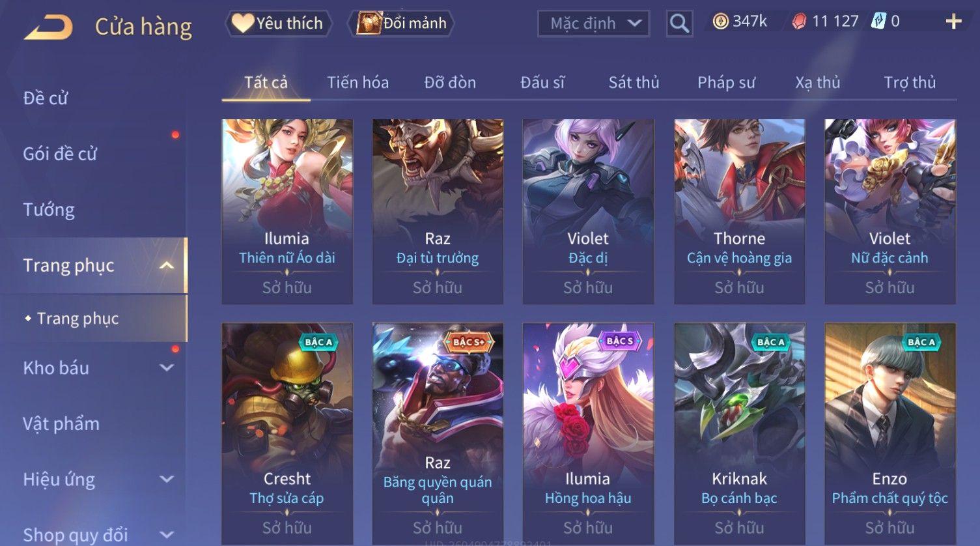Tap the plus icon to add currency
Screen dimensions: 980x546
click(x=953, y=22)
